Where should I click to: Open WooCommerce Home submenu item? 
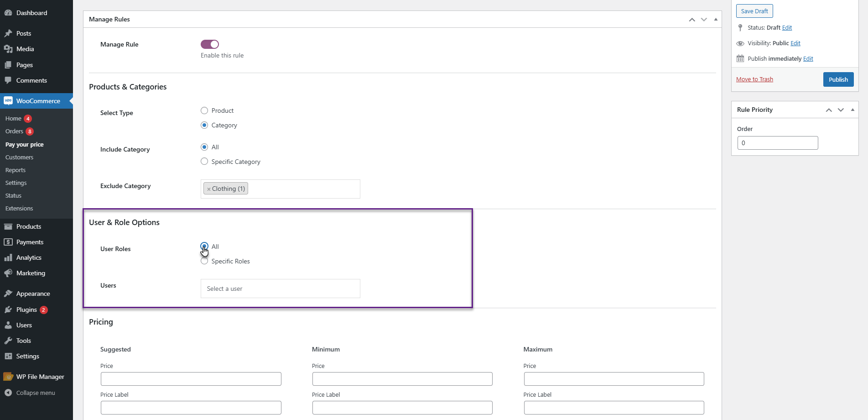pos(13,119)
